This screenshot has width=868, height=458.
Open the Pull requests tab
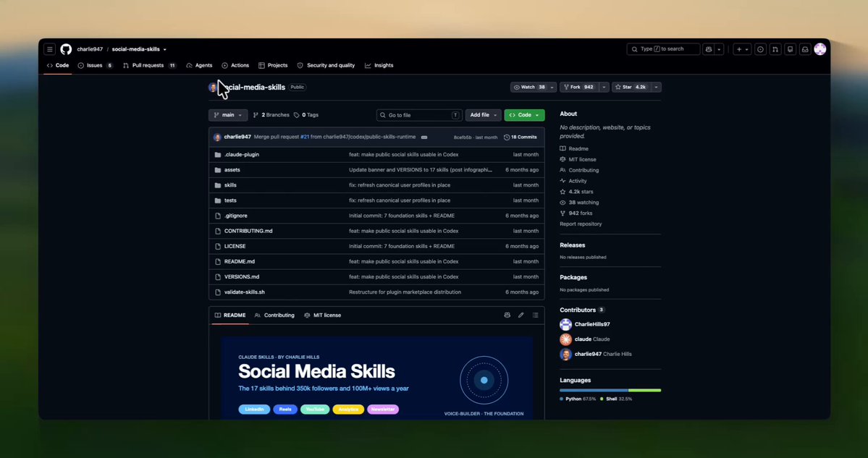pyautogui.click(x=149, y=65)
